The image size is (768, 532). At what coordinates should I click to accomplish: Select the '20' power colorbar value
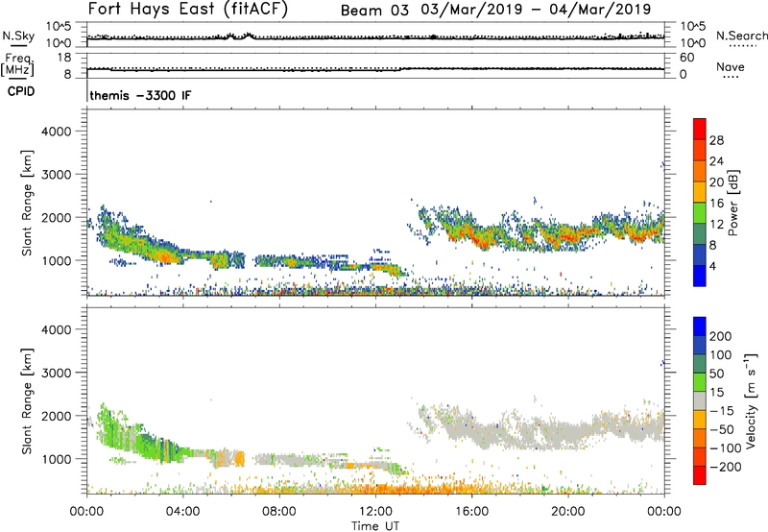tap(716, 182)
